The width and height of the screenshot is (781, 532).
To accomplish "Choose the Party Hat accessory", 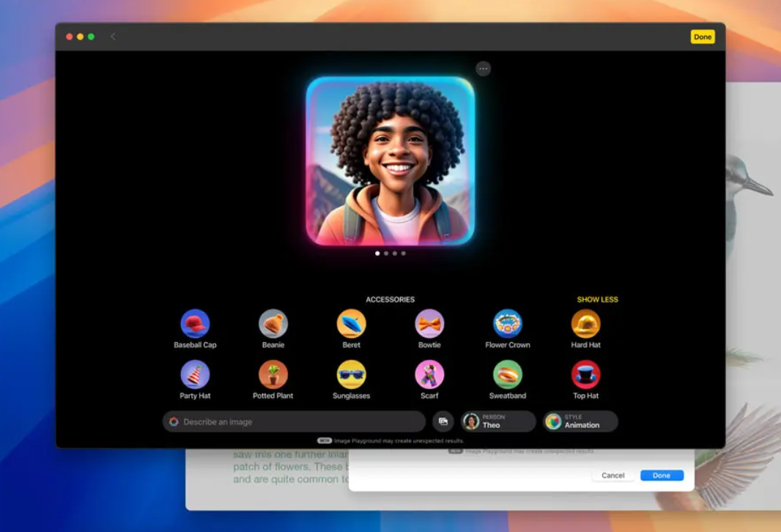I will point(195,374).
